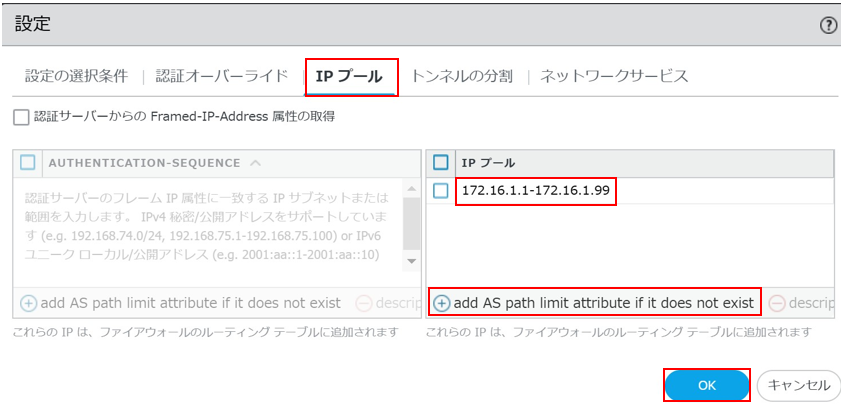Enable the Framed-IP-Address 属性の取得 checkbox

click(21, 117)
